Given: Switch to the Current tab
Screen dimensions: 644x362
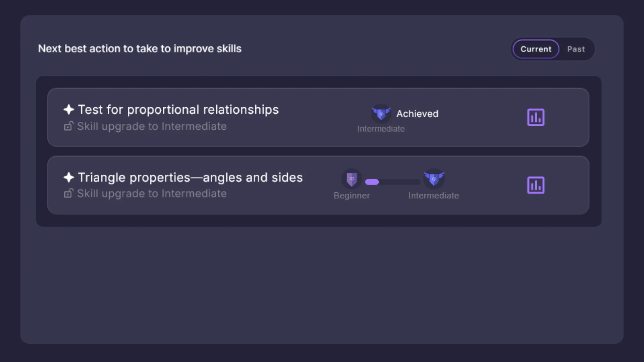Looking at the screenshot, I should 536,49.
